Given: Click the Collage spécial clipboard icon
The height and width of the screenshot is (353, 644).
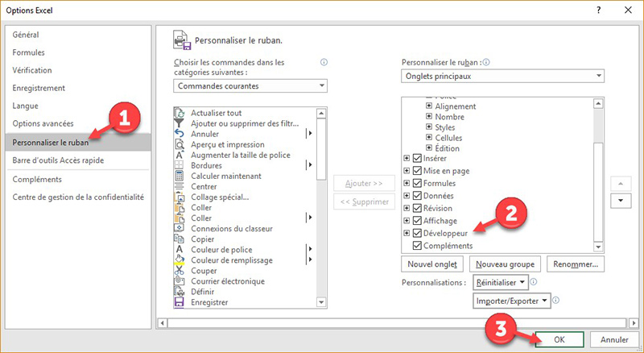Looking at the screenshot, I should (180, 197).
